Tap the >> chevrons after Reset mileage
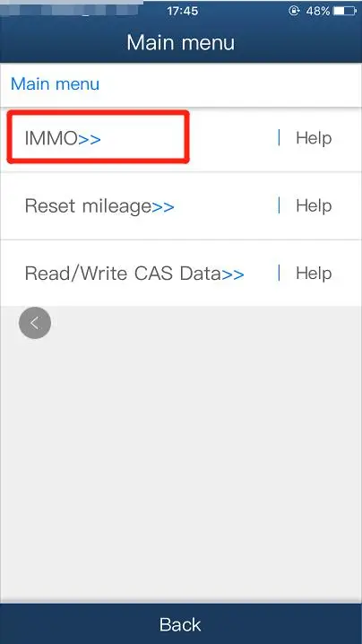The height and width of the screenshot is (644, 362). coord(163,206)
